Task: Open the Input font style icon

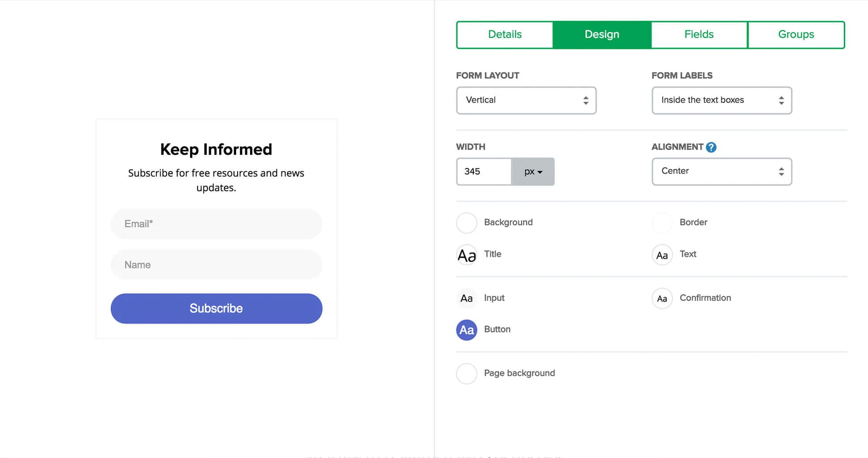Action: 467,299
